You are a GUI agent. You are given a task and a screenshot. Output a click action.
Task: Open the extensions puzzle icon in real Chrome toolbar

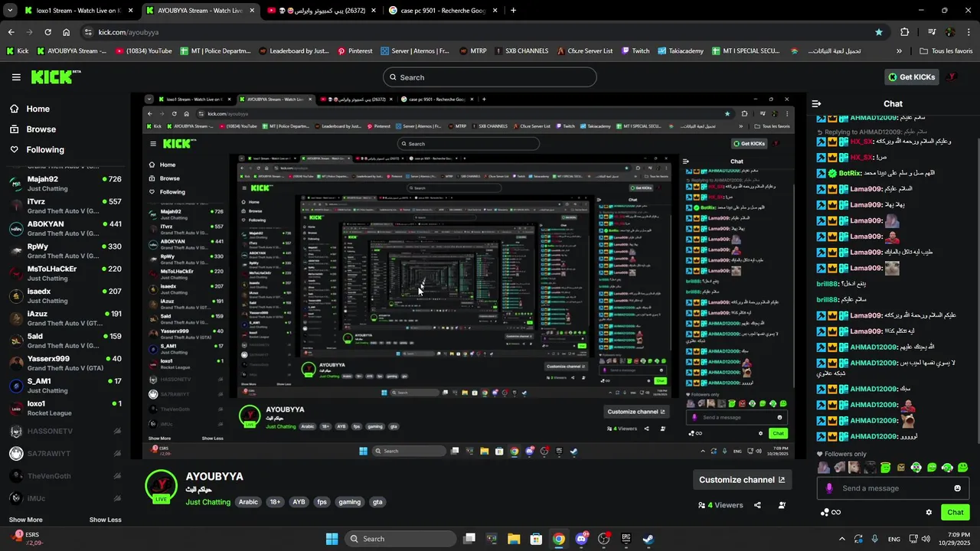click(905, 32)
